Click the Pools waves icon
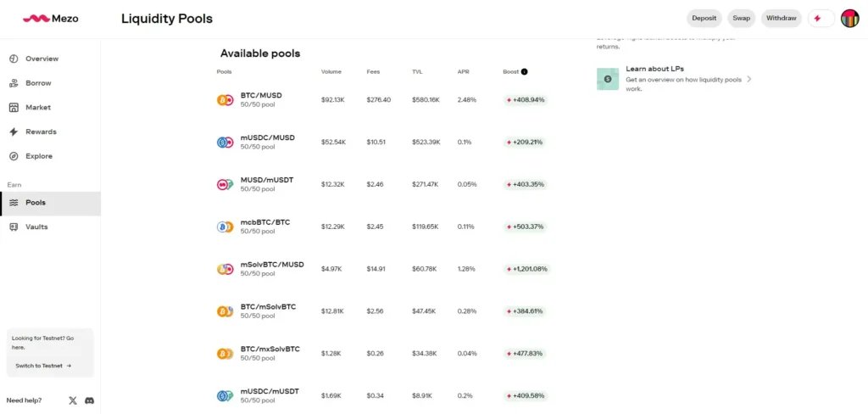 (x=14, y=203)
